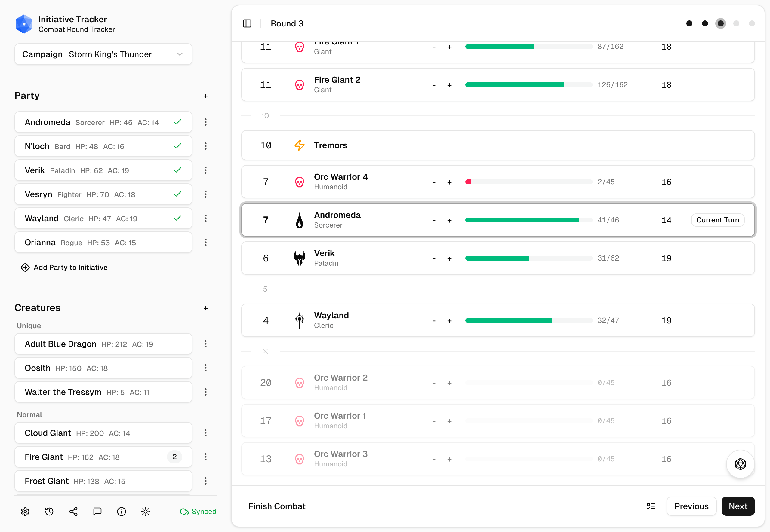This screenshot has width=770, height=532.
Task: Click Andromeda's flame class icon
Action: tap(300, 220)
